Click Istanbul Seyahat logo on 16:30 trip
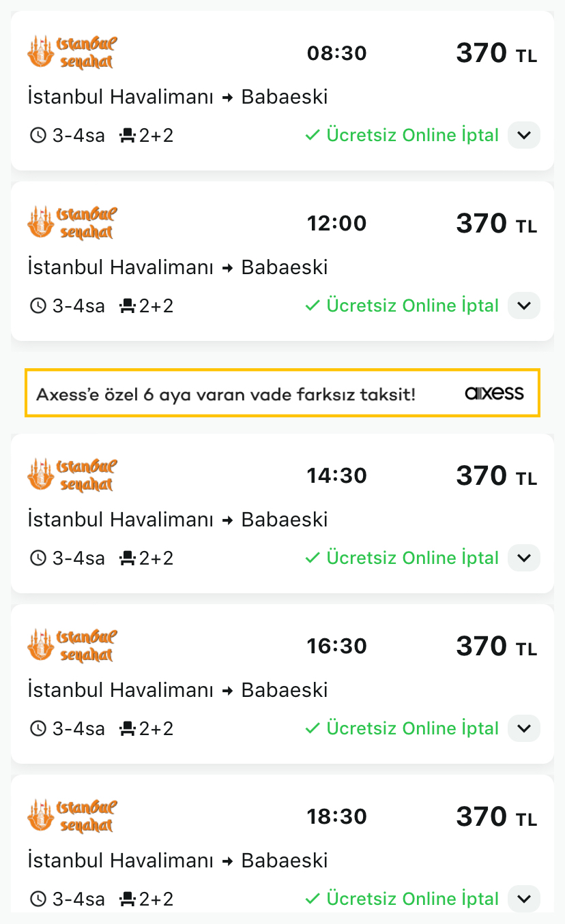Screen dimensions: 565x924 click(72, 645)
